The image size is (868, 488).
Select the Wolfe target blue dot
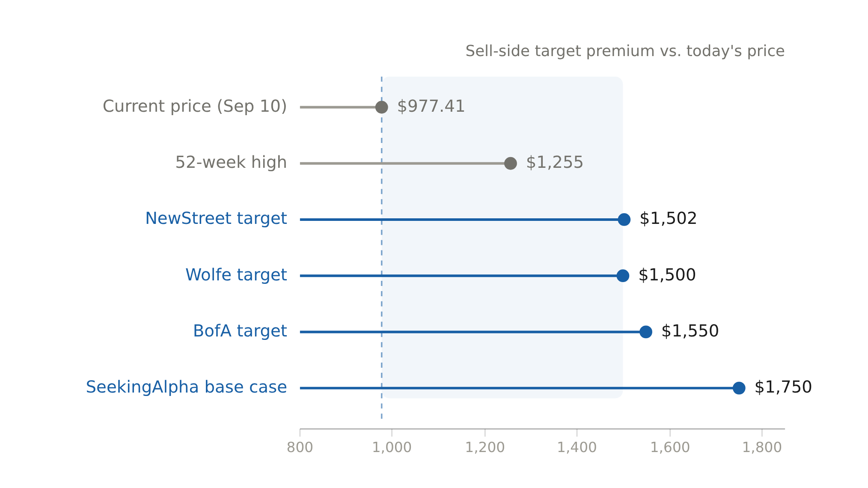coord(623,276)
